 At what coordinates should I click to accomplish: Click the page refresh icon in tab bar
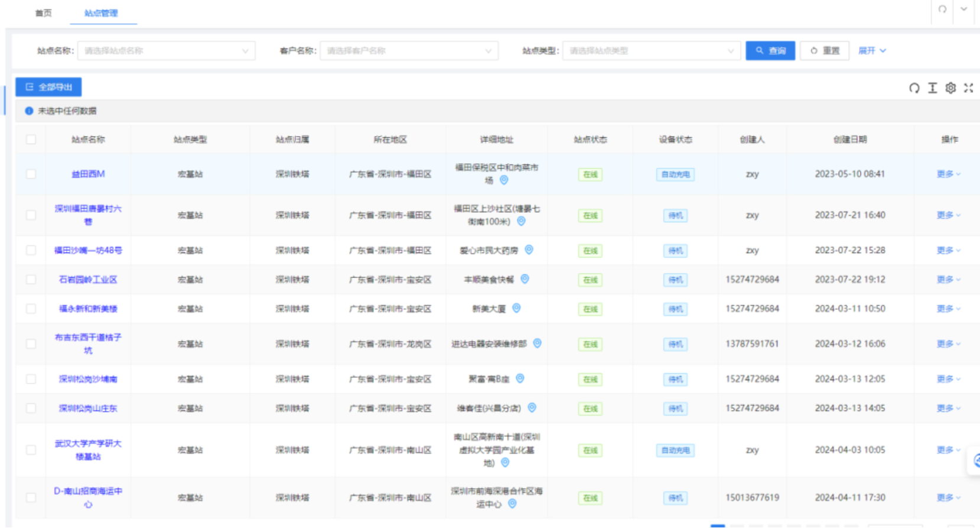click(x=942, y=9)
